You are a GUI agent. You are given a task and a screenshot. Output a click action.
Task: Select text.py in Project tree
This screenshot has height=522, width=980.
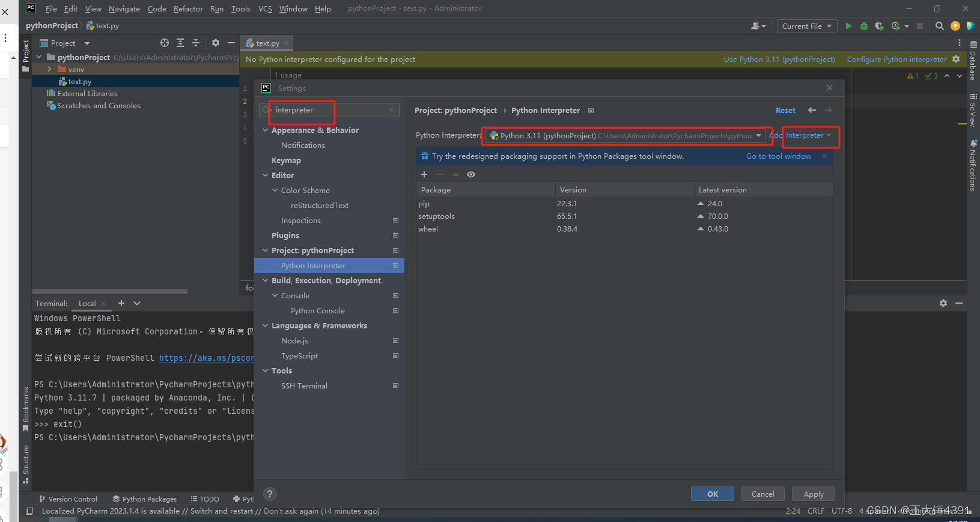(x=135, y=81)
